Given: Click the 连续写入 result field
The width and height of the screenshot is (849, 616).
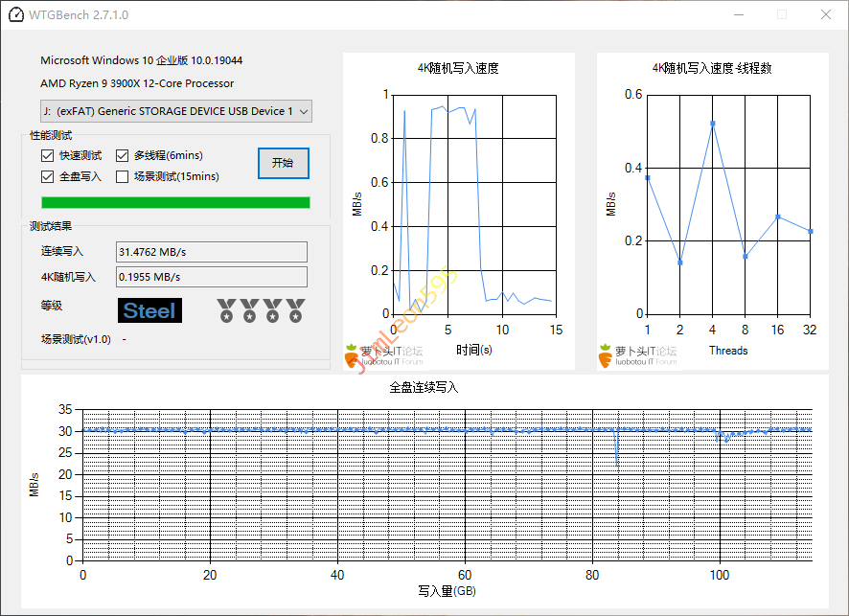Looking at the screenshot, I should (211, 252).
